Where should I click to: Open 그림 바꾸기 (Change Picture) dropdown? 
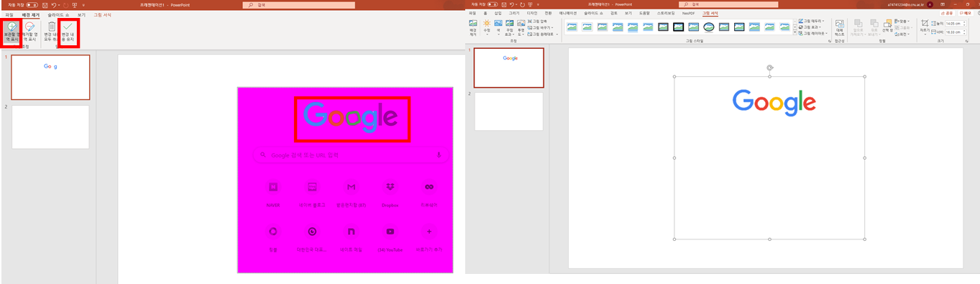(x=540, y=27)
